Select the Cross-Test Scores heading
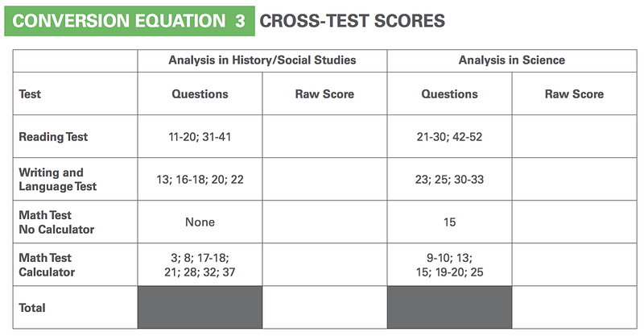This screenshot has width=644, height=336. tap(352, 21)
